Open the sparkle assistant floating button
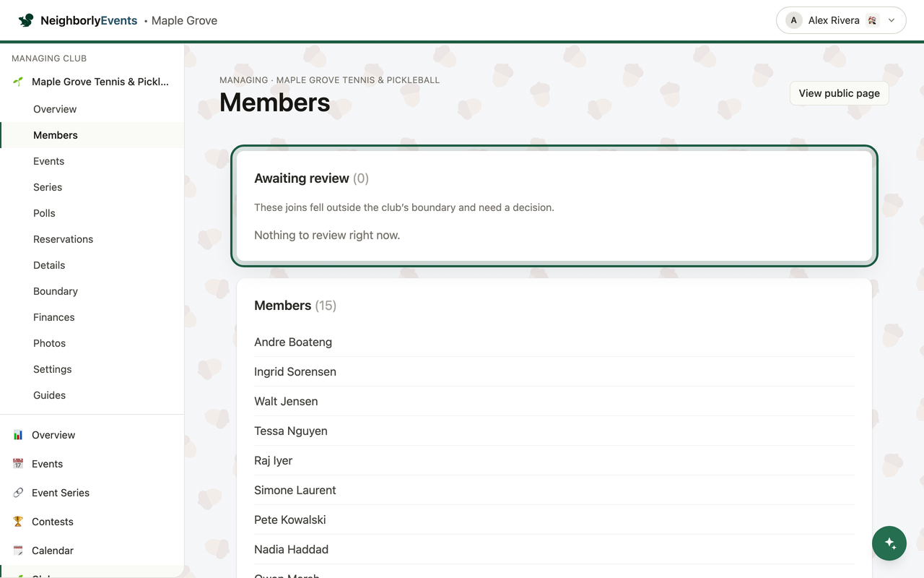The height and width of the screenshot is (578, 924). [x=889, y=543]
